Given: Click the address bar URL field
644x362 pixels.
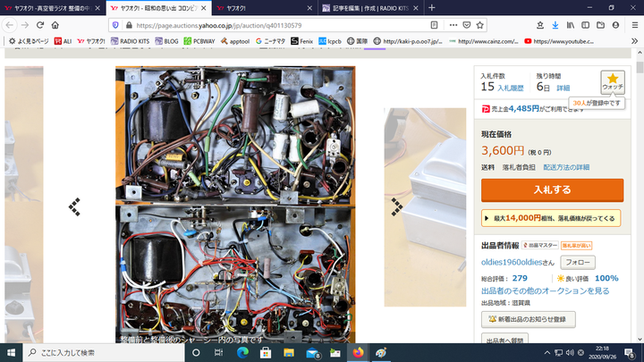Looking at the screenshot, I should (268, 25).
